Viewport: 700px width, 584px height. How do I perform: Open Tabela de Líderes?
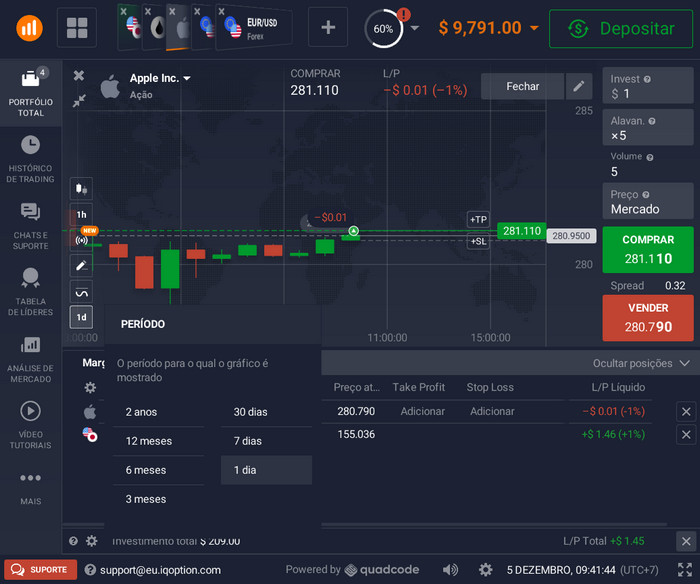pos(30,292)
